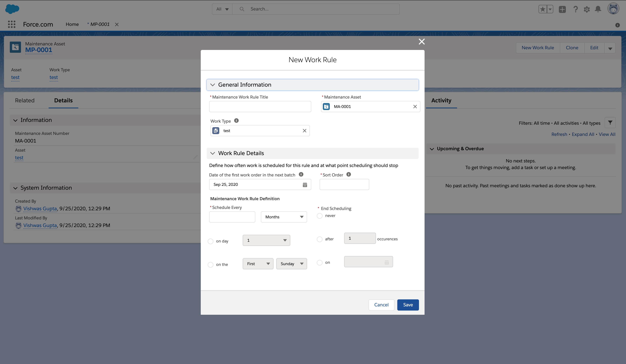Image resolution: width=626 pixels, height=364 pixels.
Task: Switch to the Related tab
Action: click(x=25, y=100)
